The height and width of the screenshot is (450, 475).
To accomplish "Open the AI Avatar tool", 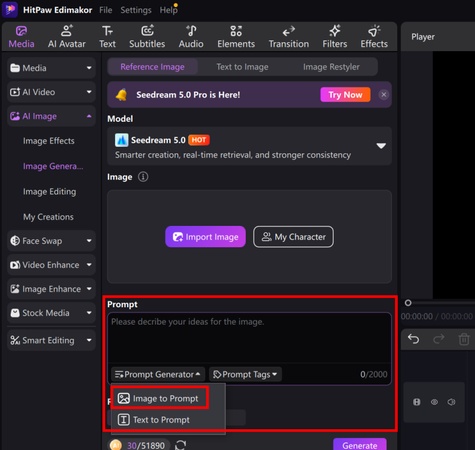I will tap(66, 37).
